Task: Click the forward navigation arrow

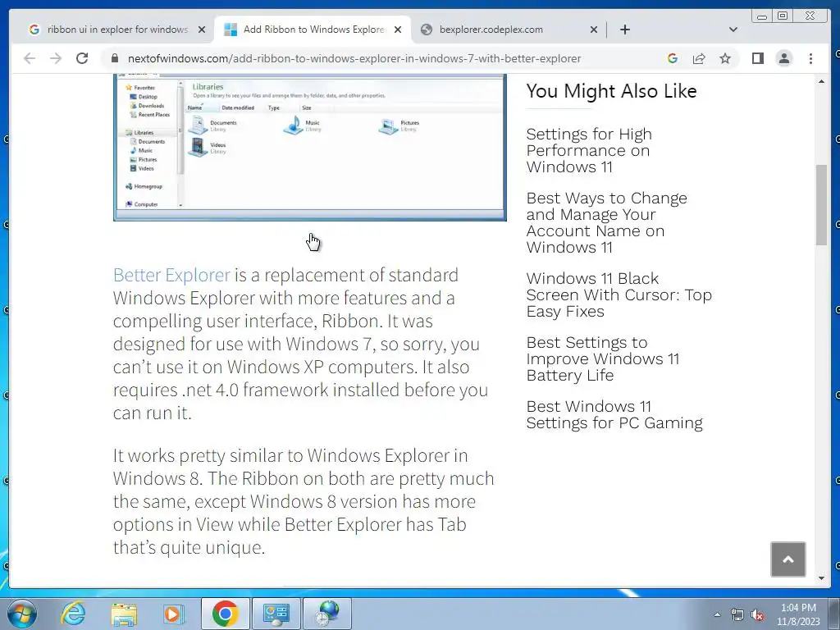Action: tap(56, 58)
